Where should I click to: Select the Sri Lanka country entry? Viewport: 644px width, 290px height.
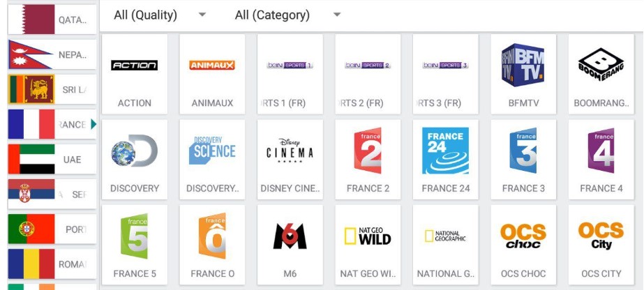[52, 89]
